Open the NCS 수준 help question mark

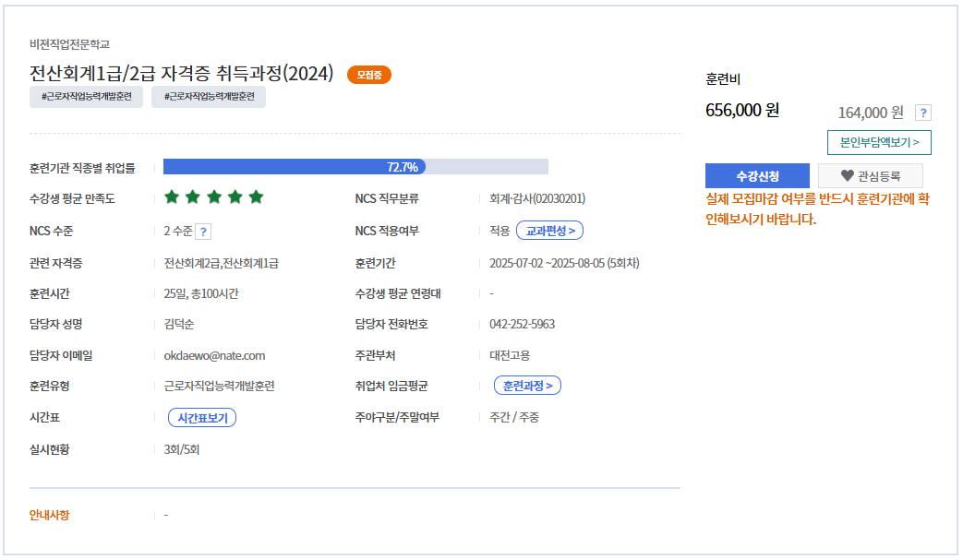tap(203, 232)
